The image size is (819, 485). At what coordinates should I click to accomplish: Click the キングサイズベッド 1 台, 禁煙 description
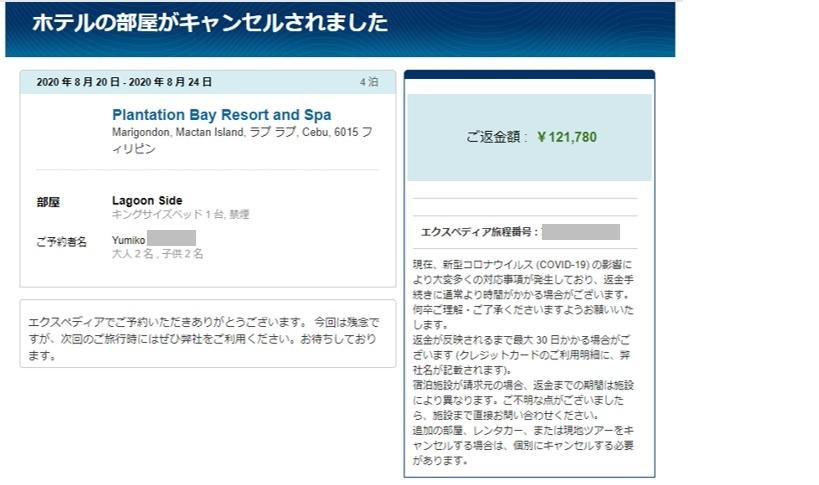[x=180, y=215]
